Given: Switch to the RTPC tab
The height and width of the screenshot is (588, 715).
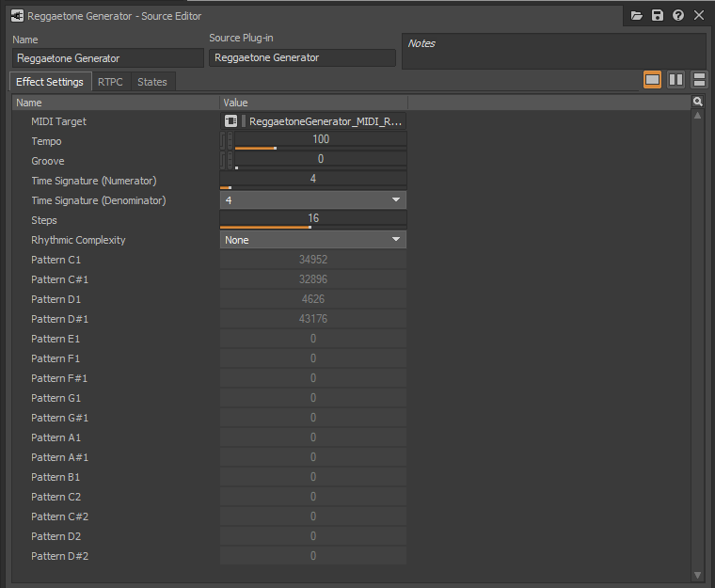Looking at the screenshot, I should (110, 82).
